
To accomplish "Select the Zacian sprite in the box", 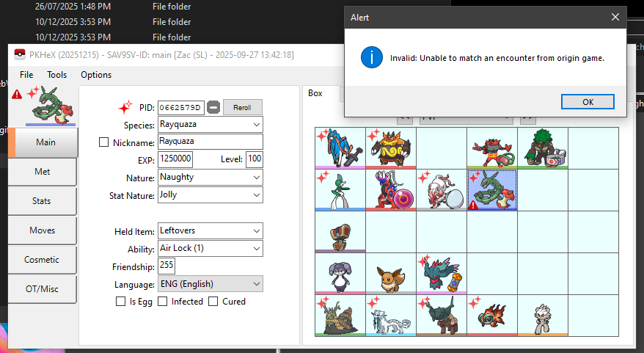I will (340, 148).
